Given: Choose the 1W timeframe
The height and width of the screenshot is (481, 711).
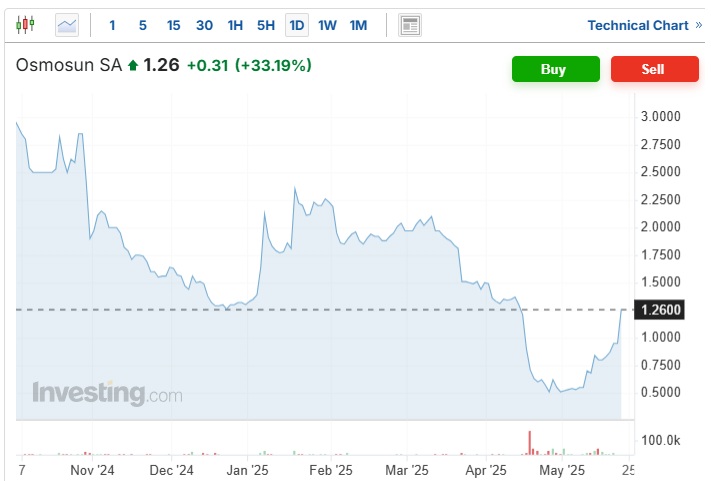Looking at the screenshot, I should click(x=328, y=25).
